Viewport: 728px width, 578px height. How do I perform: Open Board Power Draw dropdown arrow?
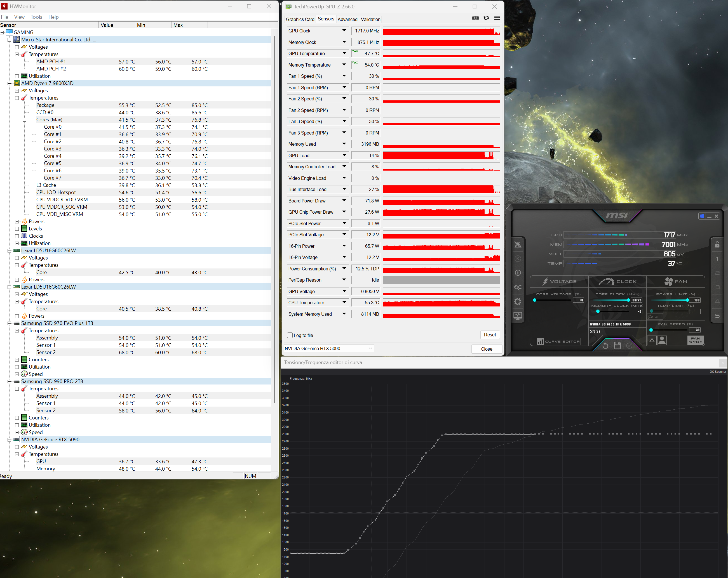point(344,201)
